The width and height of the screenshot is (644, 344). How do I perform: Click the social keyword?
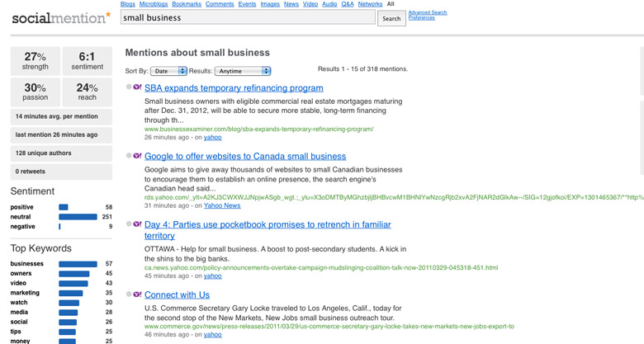(x=19, y=322)
